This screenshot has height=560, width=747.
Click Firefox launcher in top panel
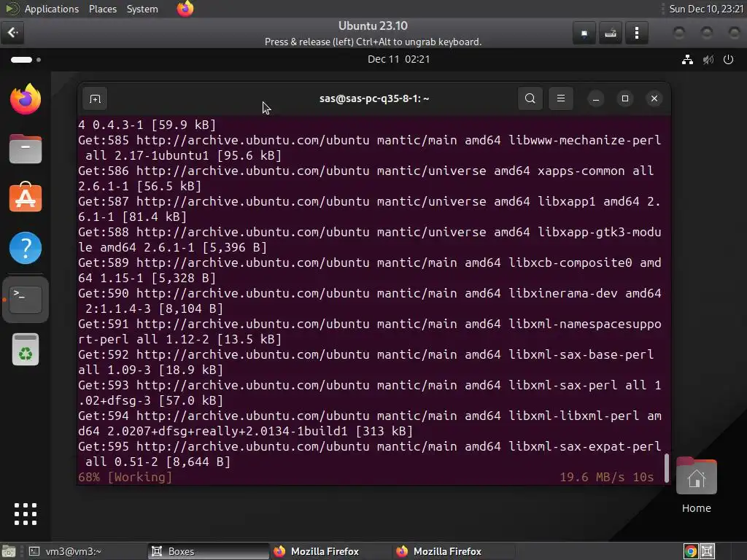185,9
